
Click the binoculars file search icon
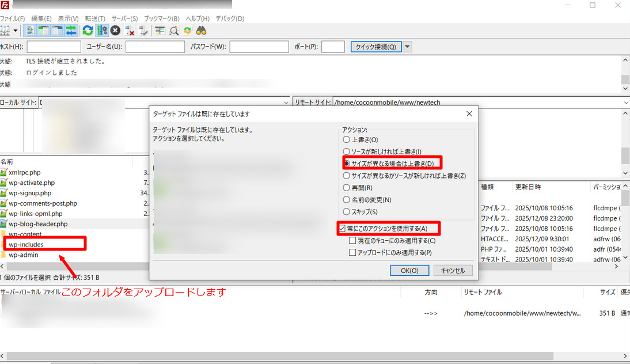point(202,31)
